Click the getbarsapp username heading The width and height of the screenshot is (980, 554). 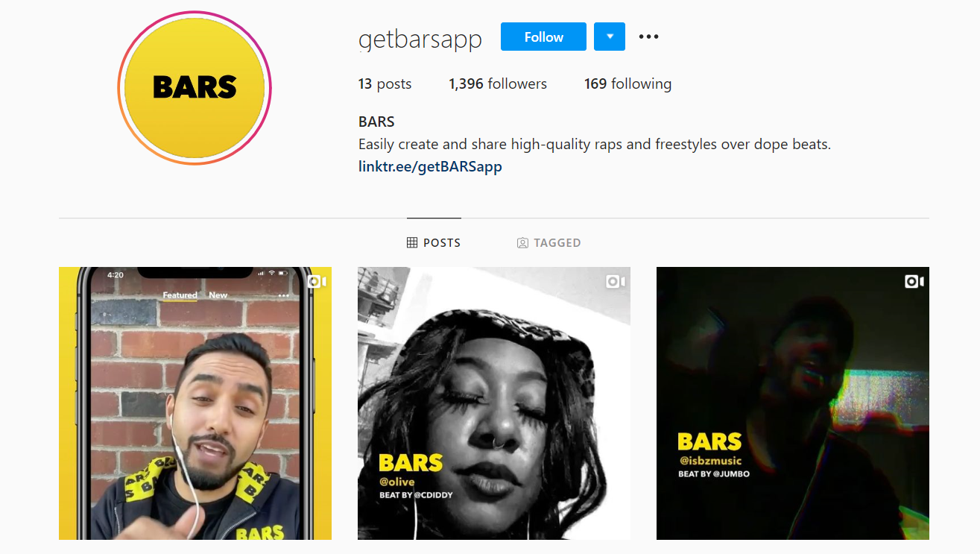[420, 38]
